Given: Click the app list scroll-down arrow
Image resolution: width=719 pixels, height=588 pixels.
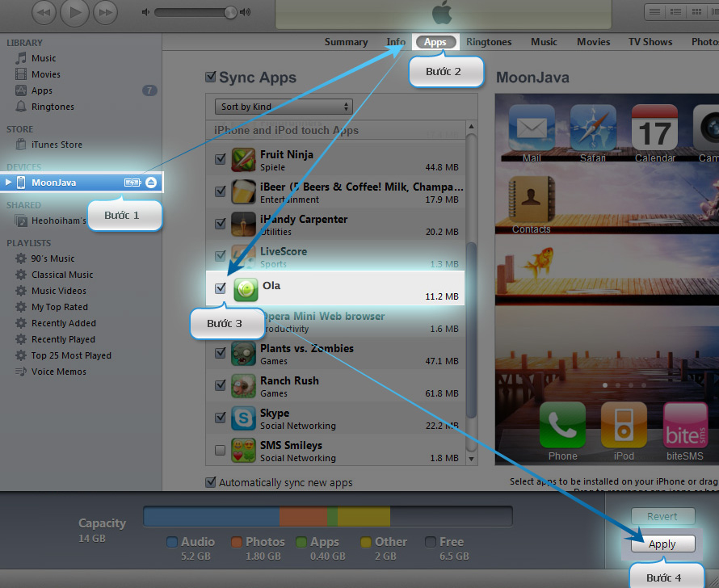Looking at the screenshot, I should 471,459.
